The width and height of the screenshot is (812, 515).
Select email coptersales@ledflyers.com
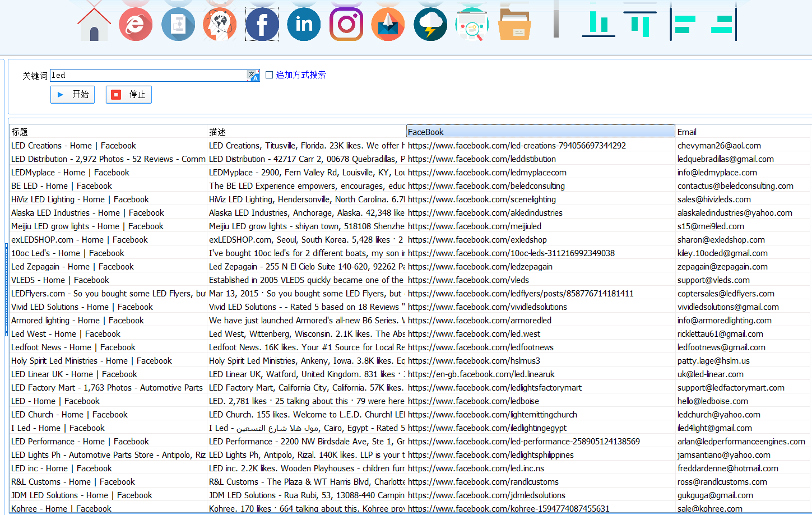tap(726, 294)
